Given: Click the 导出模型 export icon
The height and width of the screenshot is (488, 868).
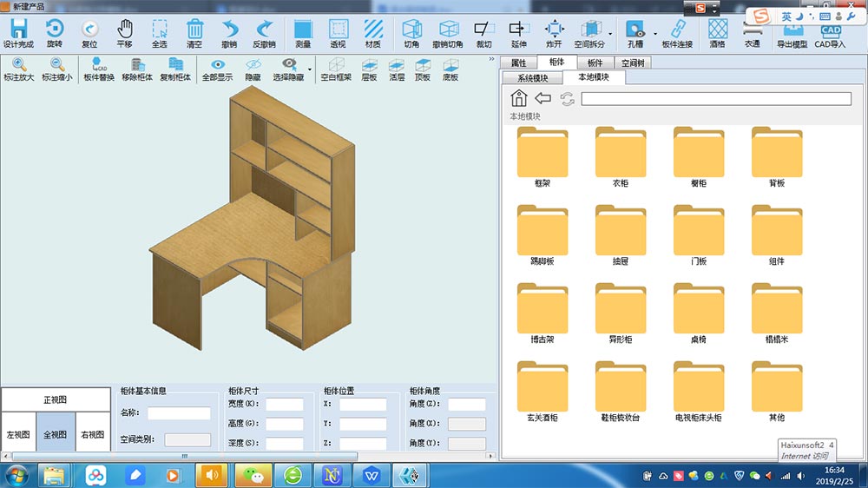Looking at the screenshot, I should point(792,30).
